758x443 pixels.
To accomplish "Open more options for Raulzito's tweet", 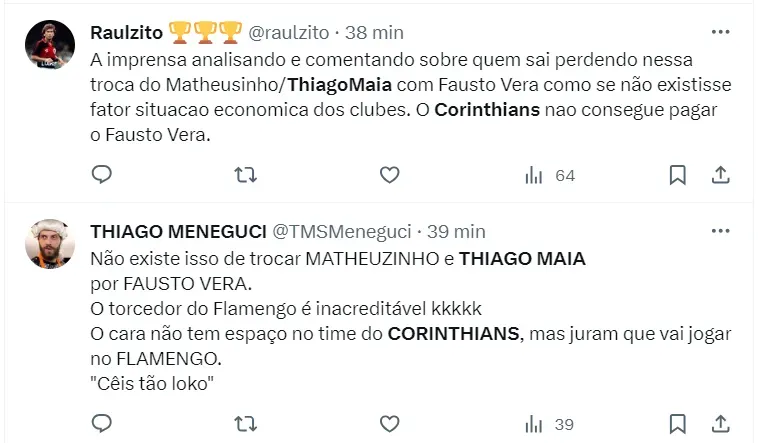I will click(719, 32).
